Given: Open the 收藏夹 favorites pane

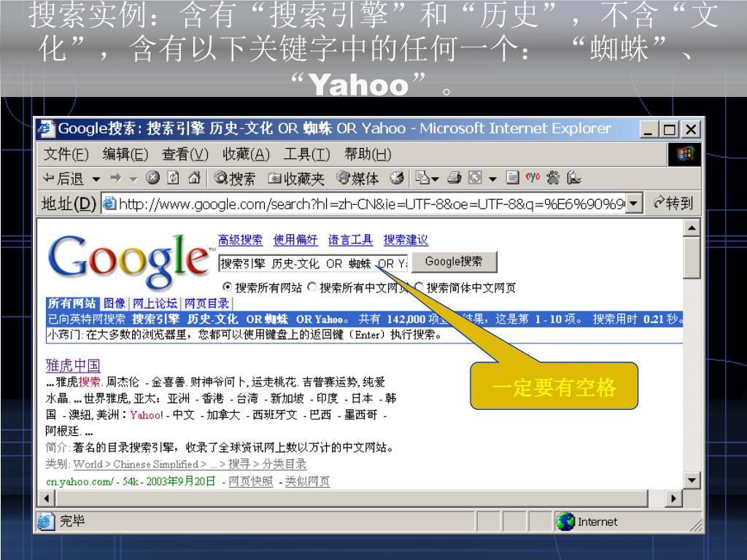Looking at the screenshot, I should click(x=296, y=179).
